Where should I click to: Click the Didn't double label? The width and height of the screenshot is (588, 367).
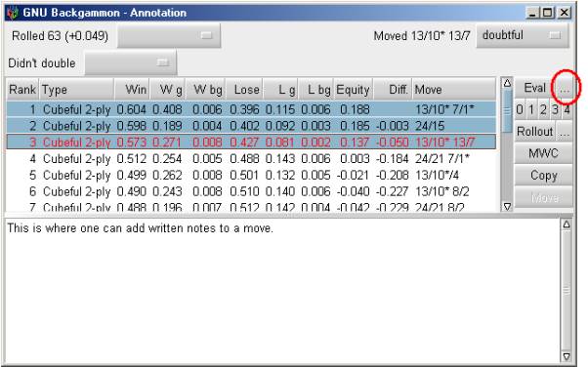(42, 63)
